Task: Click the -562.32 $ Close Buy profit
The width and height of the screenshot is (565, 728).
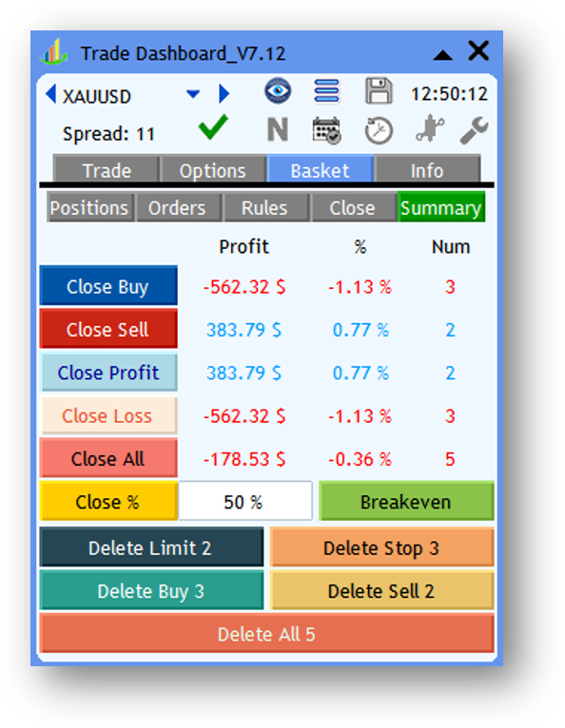Action: pyautogui.click(x=244, y=286)
